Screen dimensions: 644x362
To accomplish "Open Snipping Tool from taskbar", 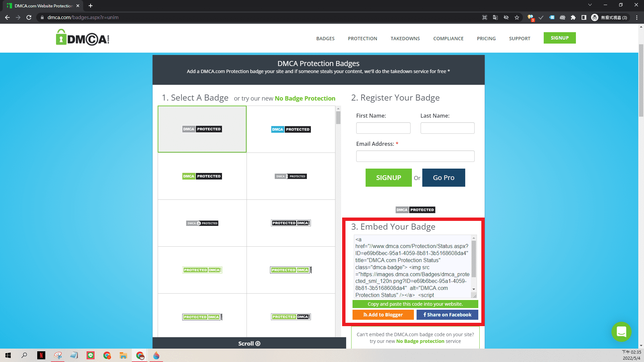I will 58,355.
